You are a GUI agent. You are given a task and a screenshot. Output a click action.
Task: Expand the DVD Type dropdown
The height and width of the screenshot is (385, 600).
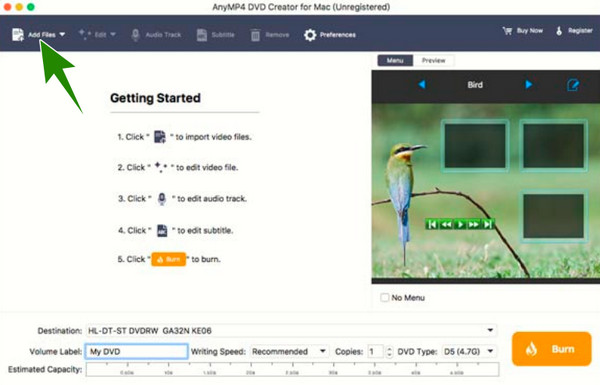click(490, 351)
